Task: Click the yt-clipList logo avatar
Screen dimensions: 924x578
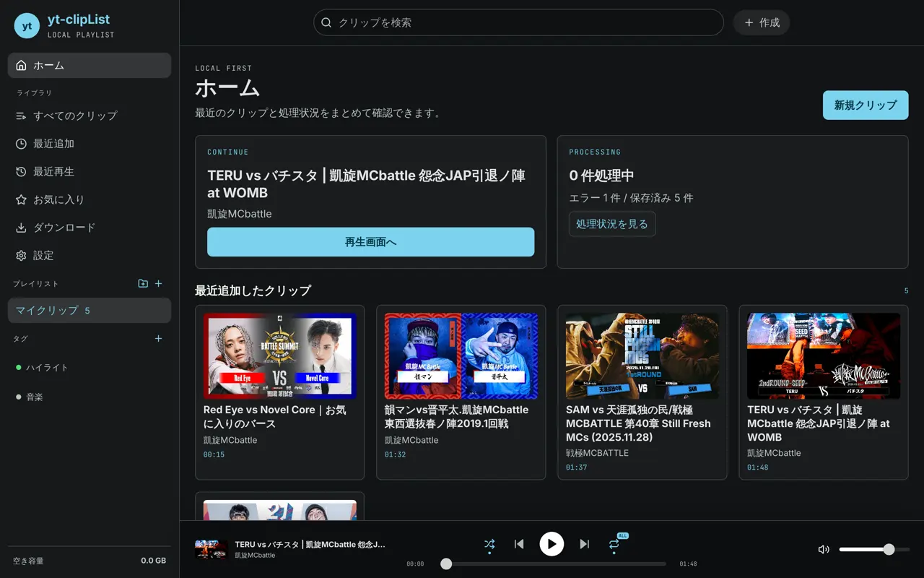Action: [x=27, y=26]
